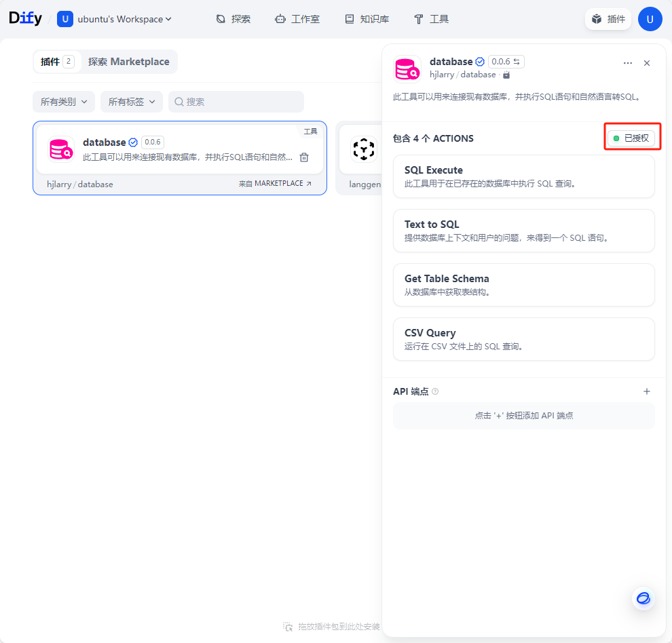Viewport: 672px width, 643px height.
Task: Open the 工作室 nav menu
Action: click(x=297, y=19)
